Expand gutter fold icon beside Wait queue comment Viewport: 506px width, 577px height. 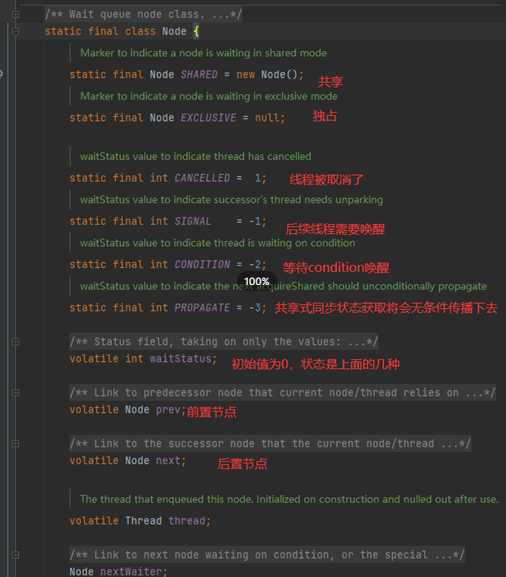point(15,14)
